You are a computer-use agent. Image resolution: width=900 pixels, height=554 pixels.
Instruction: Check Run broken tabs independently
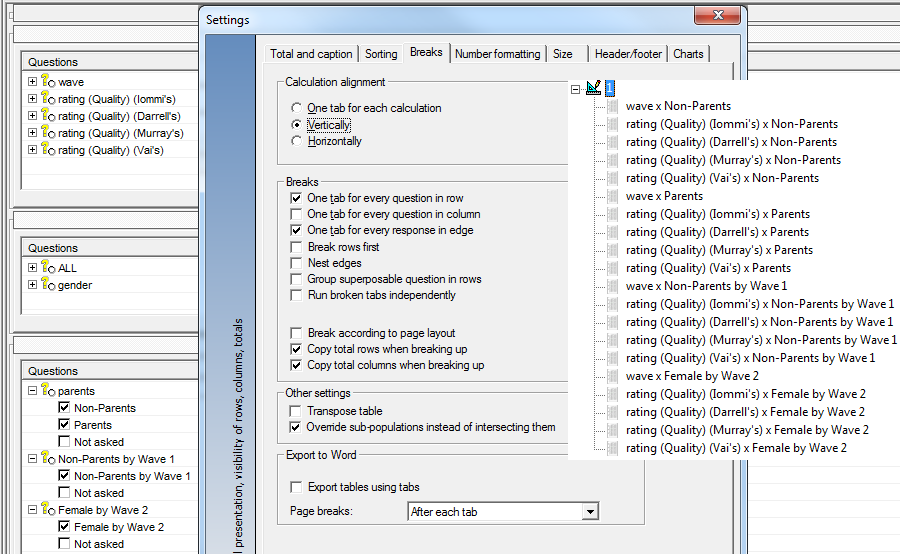(x=296, y=295)
